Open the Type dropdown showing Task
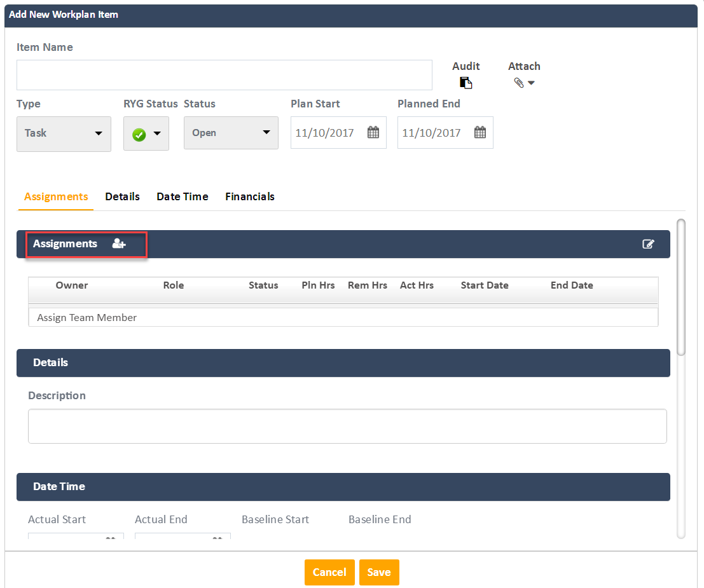704x588 pixels. point(64,133)
